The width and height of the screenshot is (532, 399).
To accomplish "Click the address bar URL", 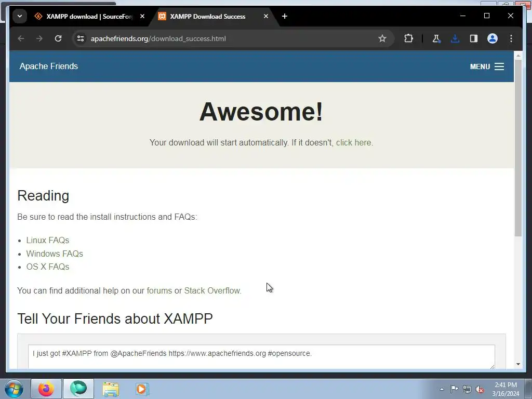I will pyautogui.click(x=158, y=38).
